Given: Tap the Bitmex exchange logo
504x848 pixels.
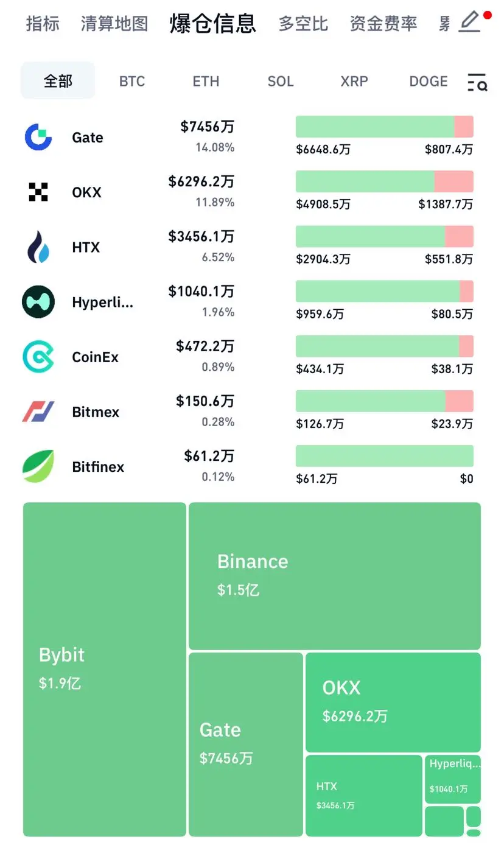Looking at the screenshot, I should [38, 412].
